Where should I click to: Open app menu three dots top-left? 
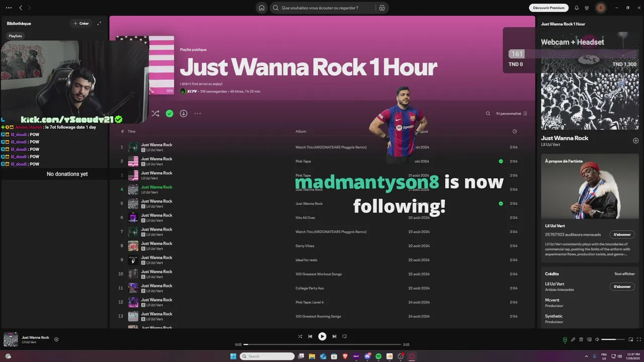pyautogui.click(x=8, y=8)
